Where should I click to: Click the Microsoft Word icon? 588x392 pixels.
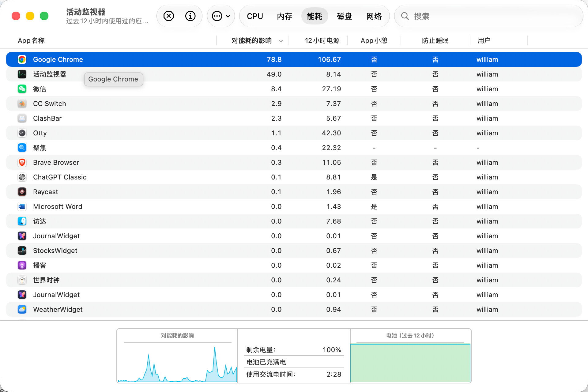(22, 206)
